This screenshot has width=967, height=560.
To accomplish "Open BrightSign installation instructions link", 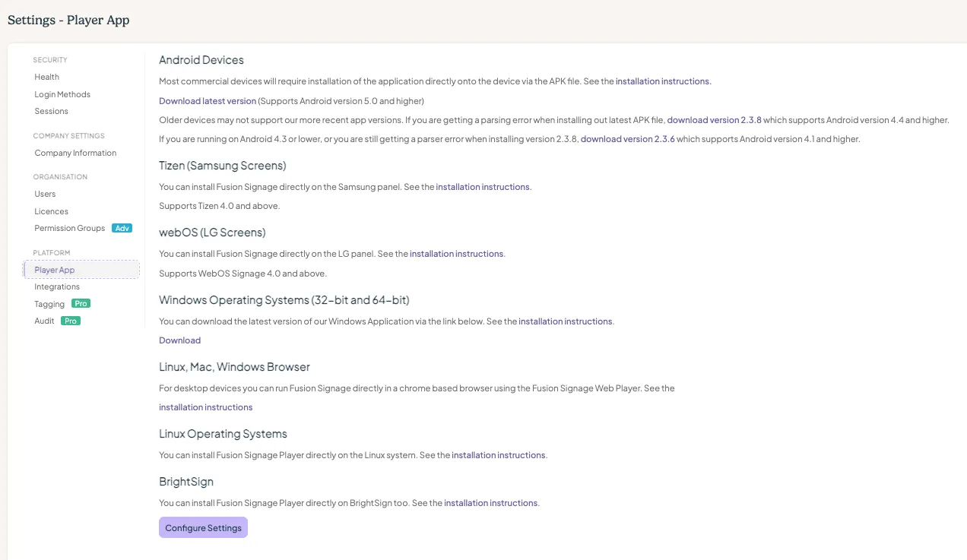I will point(491,503).
